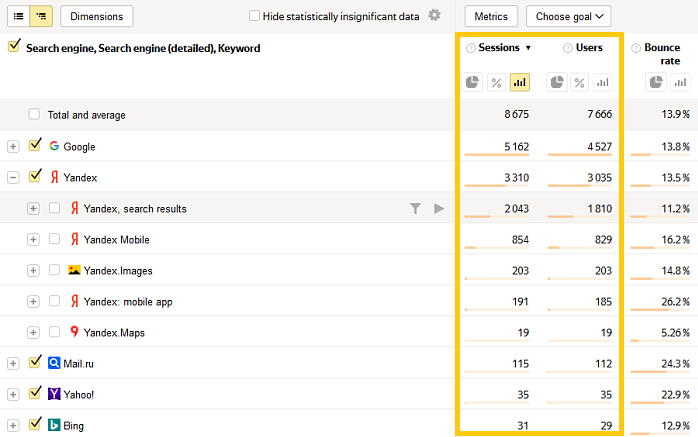The image size is (698, 437).
Task: Tick the Total and average checkbox
Action: 35,115
